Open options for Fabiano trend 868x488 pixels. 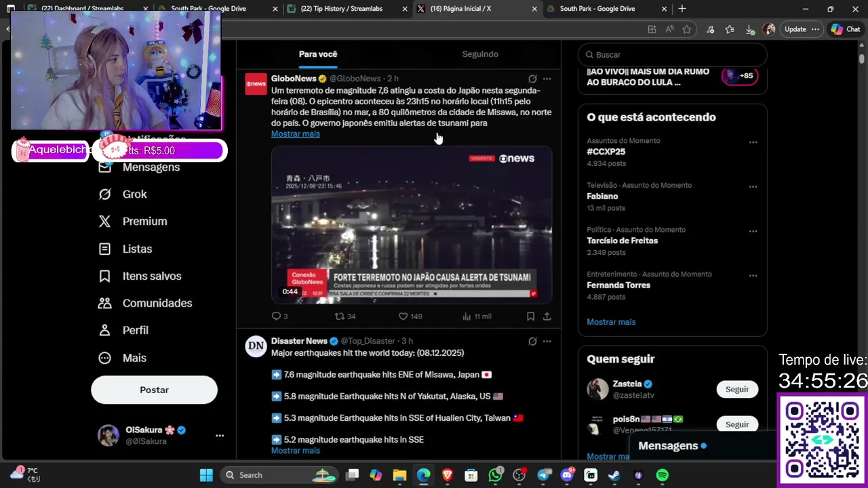(753, 186)
